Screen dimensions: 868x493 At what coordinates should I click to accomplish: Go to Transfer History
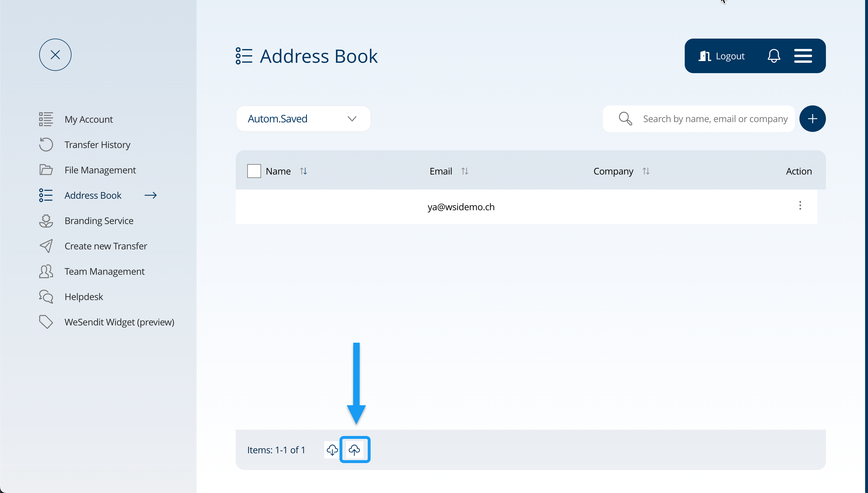[x=97, y=145]
